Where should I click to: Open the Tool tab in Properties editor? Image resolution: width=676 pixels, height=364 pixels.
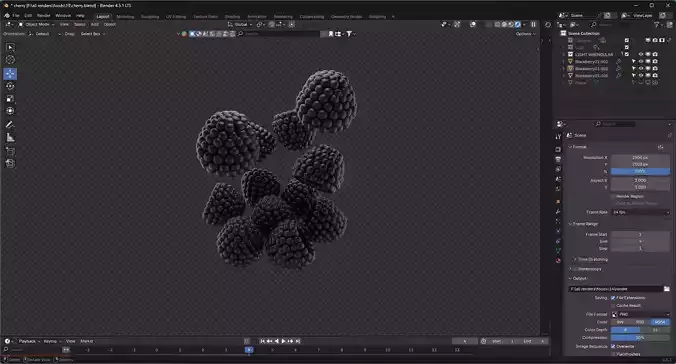point(558,137)
